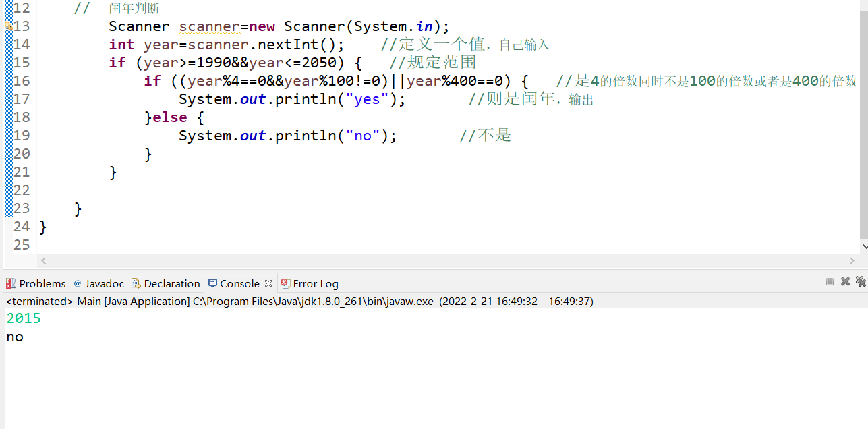Select the Declaration tab

point(171,283)
